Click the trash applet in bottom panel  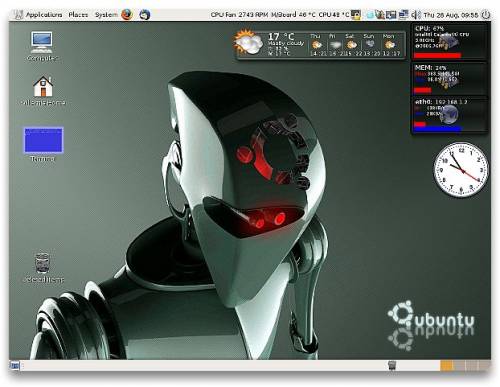(392, 366)
